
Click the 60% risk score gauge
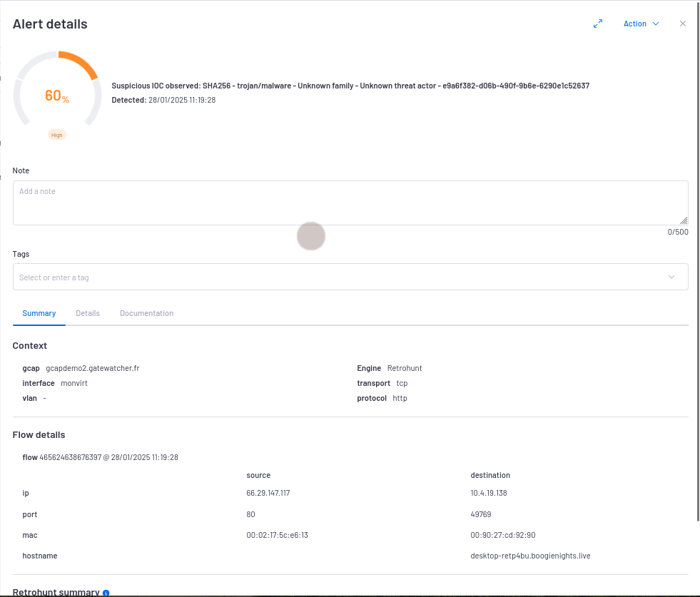tap(57, 89)
